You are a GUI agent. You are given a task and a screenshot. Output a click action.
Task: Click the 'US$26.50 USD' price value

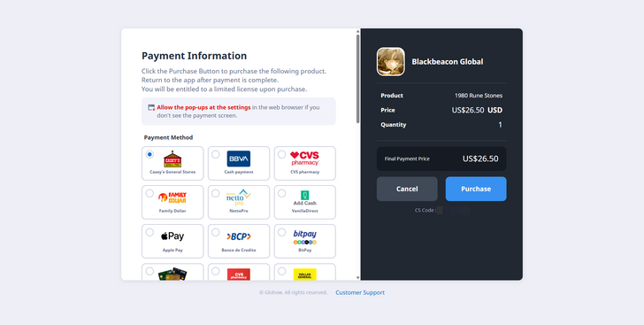(477, 111)
